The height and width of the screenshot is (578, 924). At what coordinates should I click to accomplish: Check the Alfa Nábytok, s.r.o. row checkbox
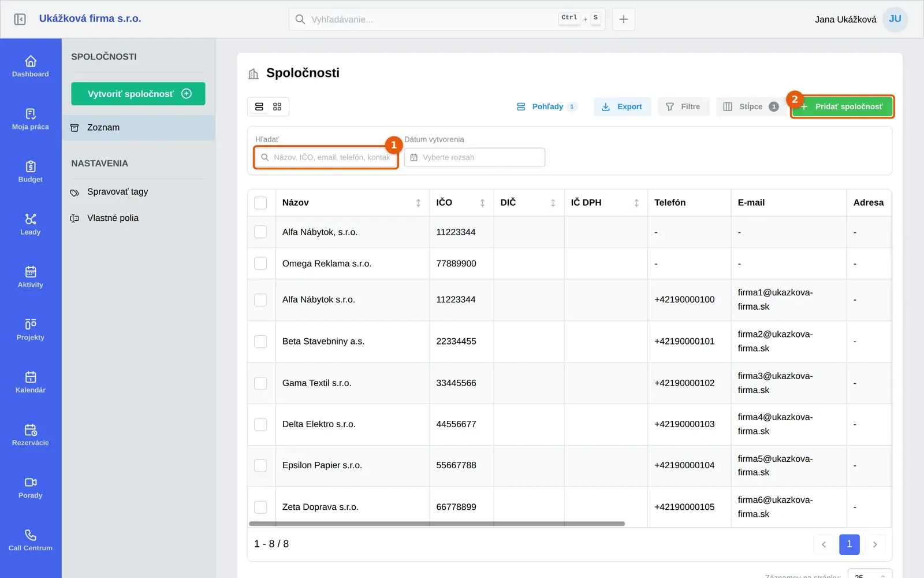(x=260, y=232)
